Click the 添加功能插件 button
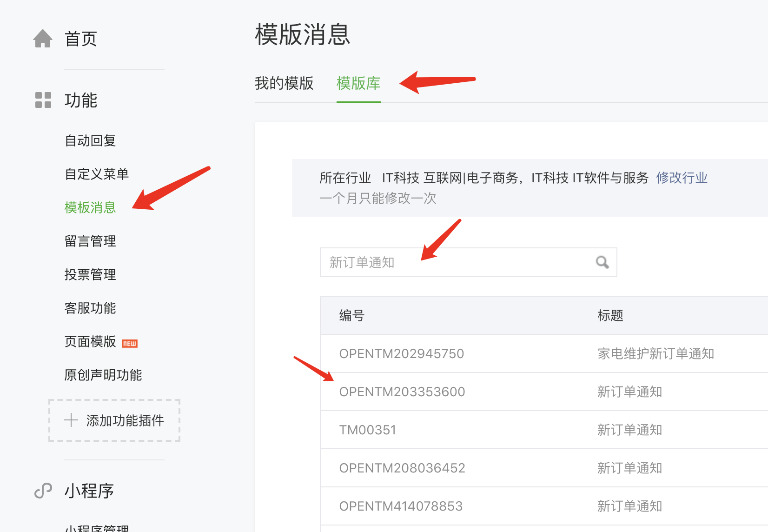The image size is (768, 532). [x=114, y=420]
